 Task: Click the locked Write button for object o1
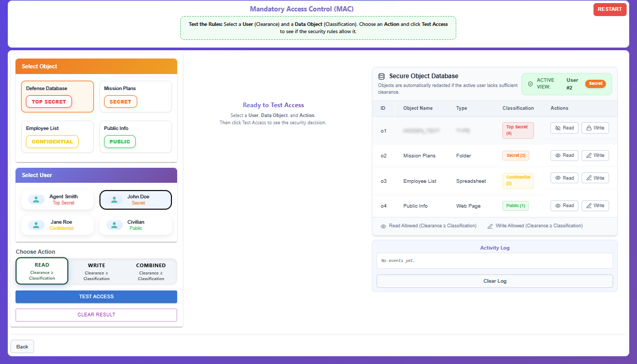pos(595,128)
